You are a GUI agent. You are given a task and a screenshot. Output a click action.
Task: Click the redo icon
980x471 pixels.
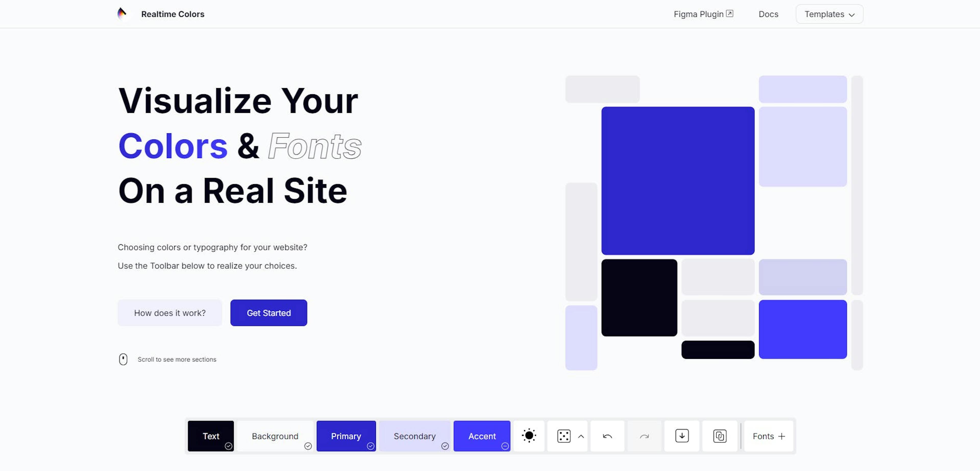click(644, 436)
